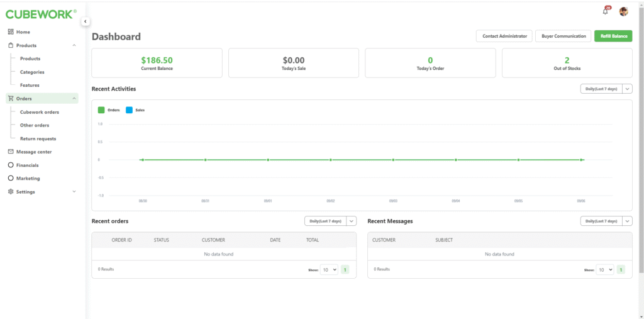Open Cubework orders in sidebar

40,112
